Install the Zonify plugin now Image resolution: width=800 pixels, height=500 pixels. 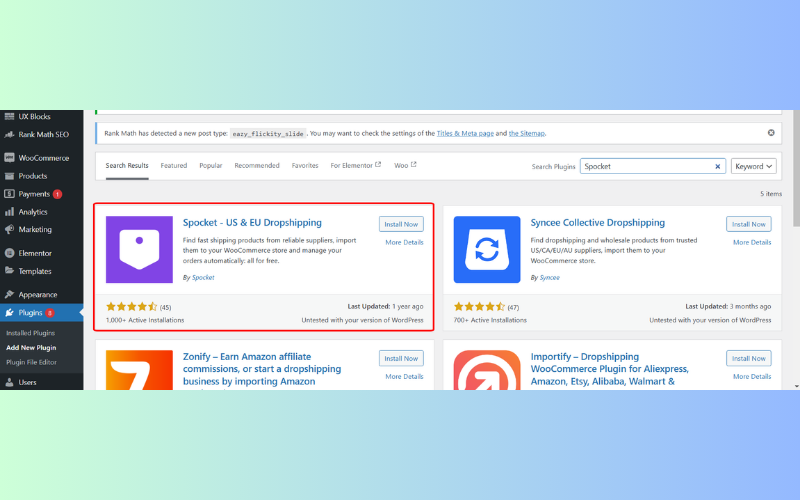401,359
